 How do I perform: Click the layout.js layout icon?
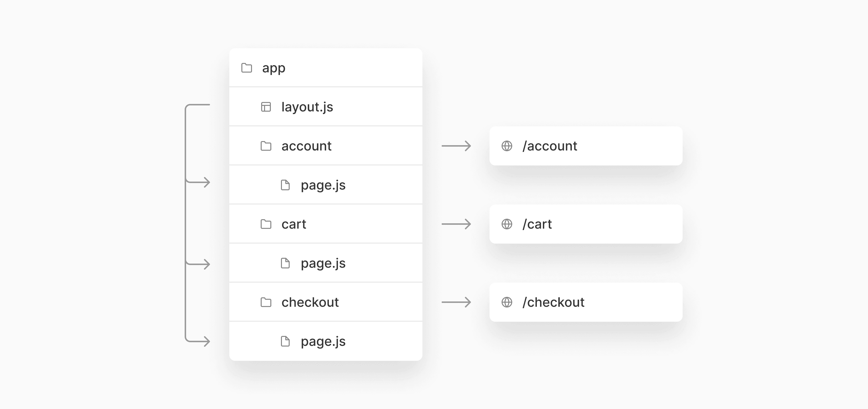coord(266,107)
